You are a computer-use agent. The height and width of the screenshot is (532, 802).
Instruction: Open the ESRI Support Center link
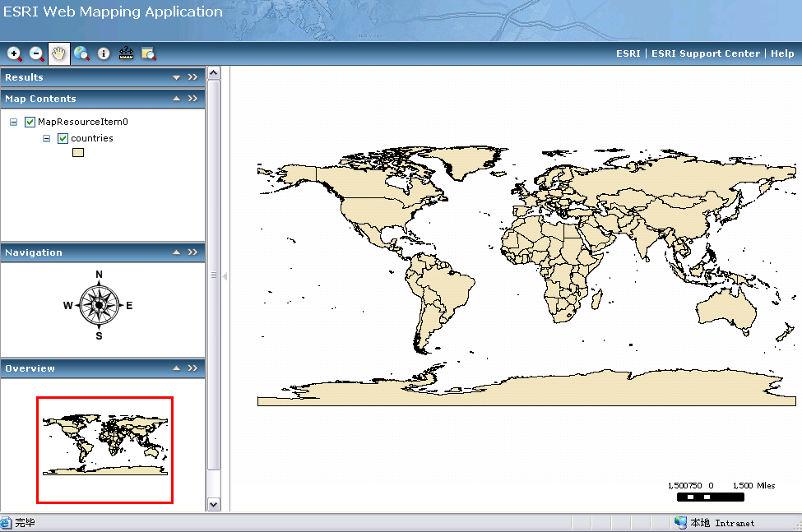point(706,53)
